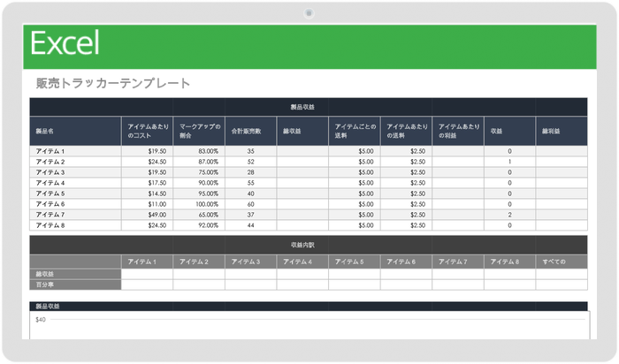The height and width of the screenshot is (364, 619).
Task: Click the $5.00 shipping cell in アイテム 4 row
Action: 355,183
